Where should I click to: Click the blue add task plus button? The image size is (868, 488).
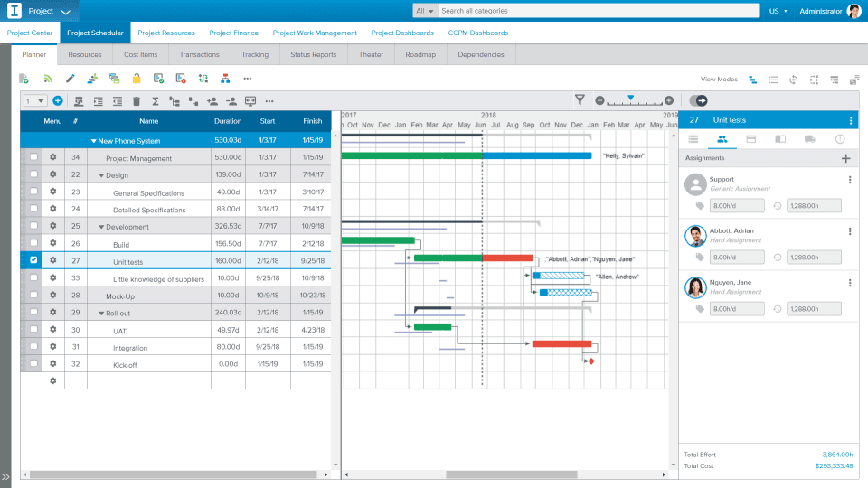(x=58, y=100)
